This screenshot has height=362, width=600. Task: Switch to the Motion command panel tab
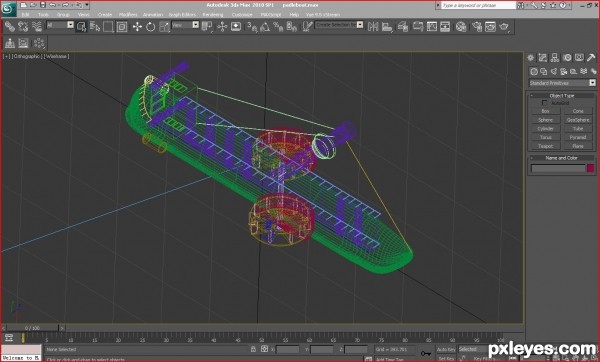click(567, 58)
